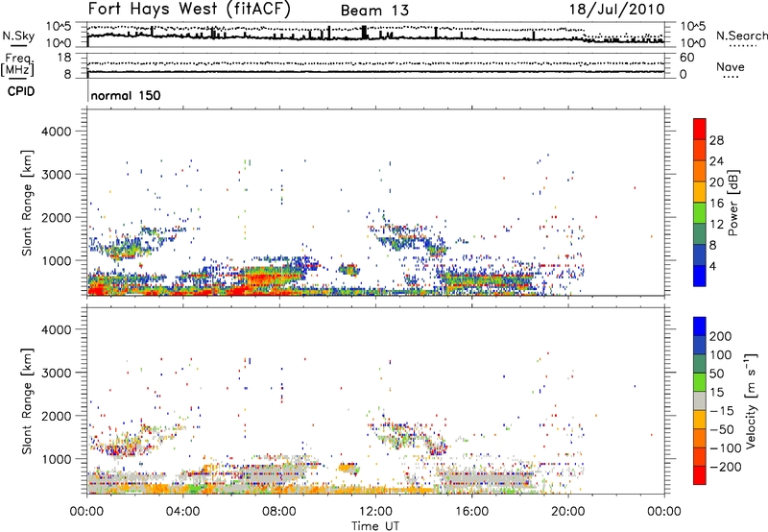Click the "3000" tick on the velocity panel
The height and width of the screenshot is (532, 768).
click(x=56, y=373)
